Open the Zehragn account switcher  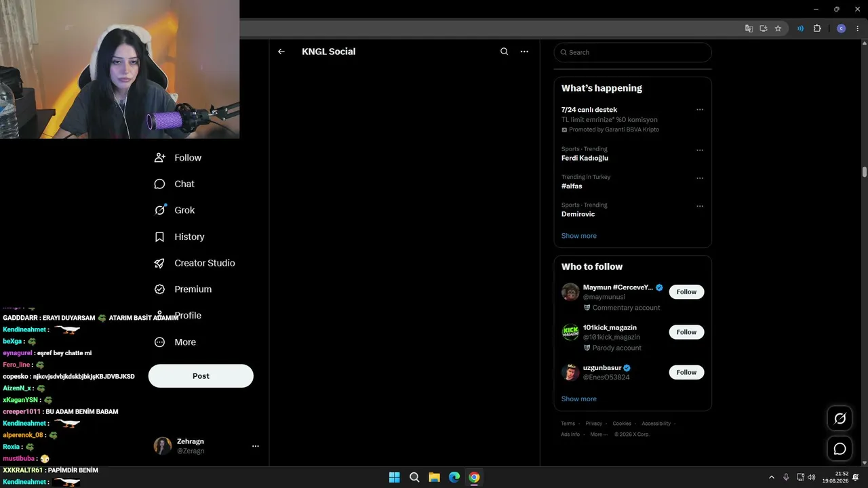(206, 446)
